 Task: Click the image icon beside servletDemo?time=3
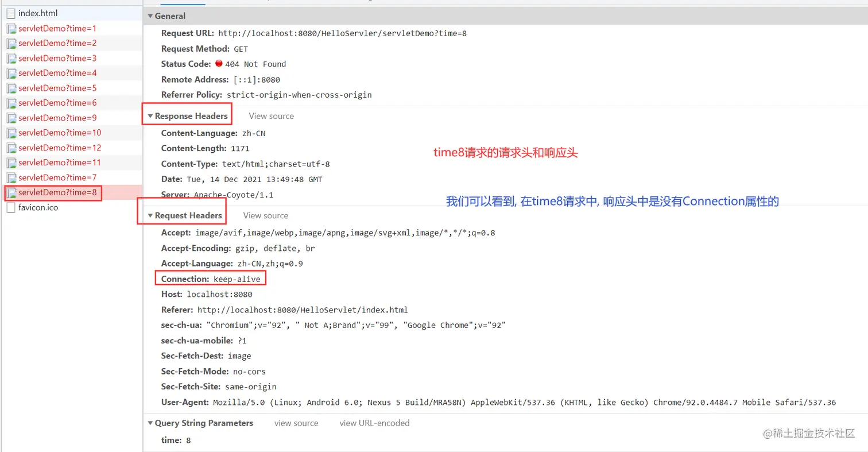(11, 58)
